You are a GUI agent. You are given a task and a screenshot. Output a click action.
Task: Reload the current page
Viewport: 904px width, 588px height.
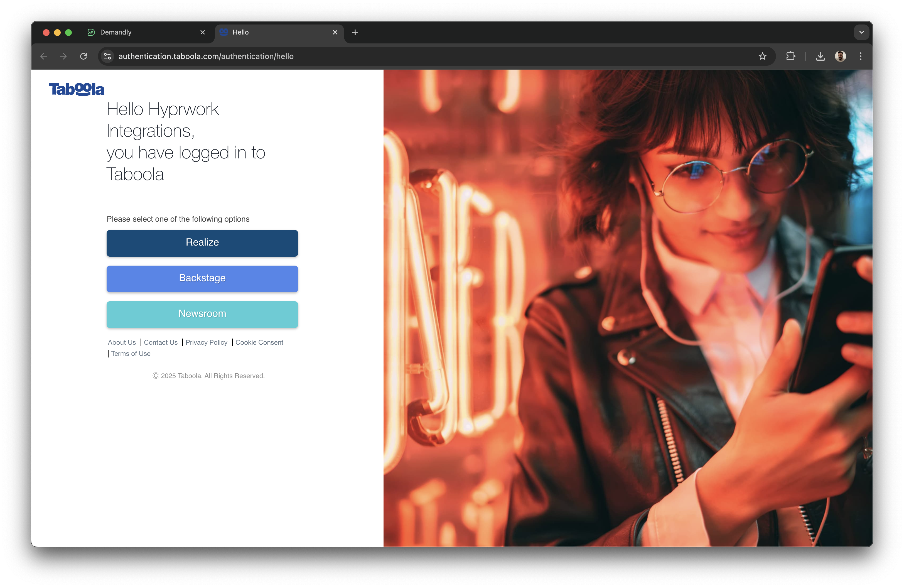pos(83,56)
